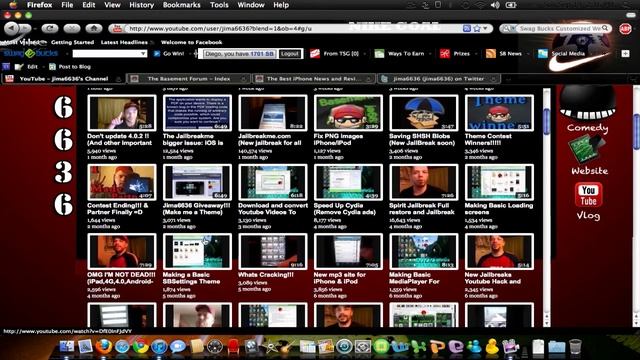Open the OMG I'M NOT DEAD video thumbnail
This screenshot has width=640, height=360.
coord(122,252)
